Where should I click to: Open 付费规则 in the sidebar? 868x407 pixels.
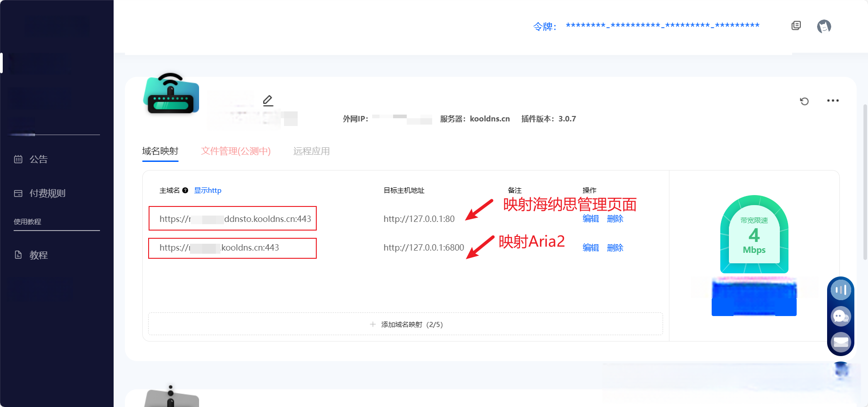click(x=47, y=193)
